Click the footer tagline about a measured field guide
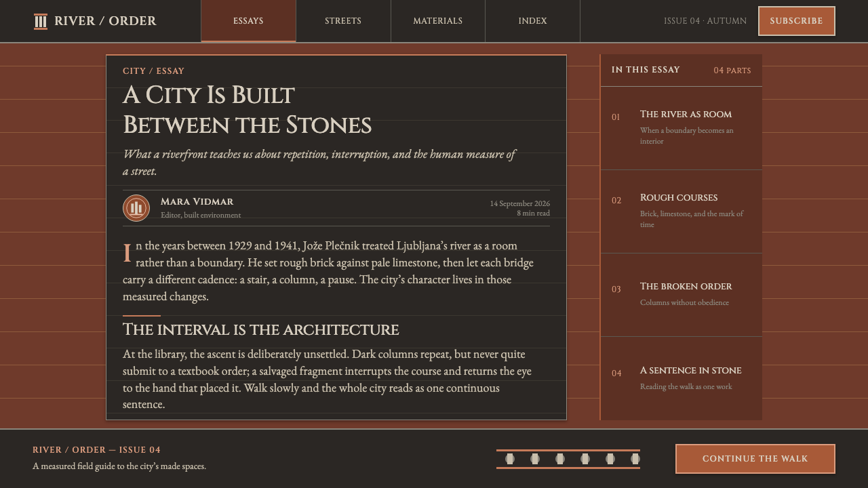 (119, 466)
